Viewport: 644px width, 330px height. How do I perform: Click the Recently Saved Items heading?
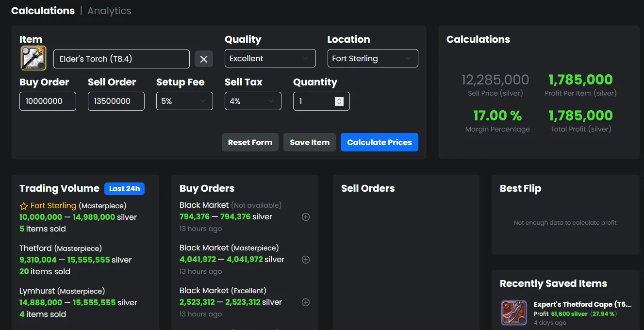[x=553, y=283]
